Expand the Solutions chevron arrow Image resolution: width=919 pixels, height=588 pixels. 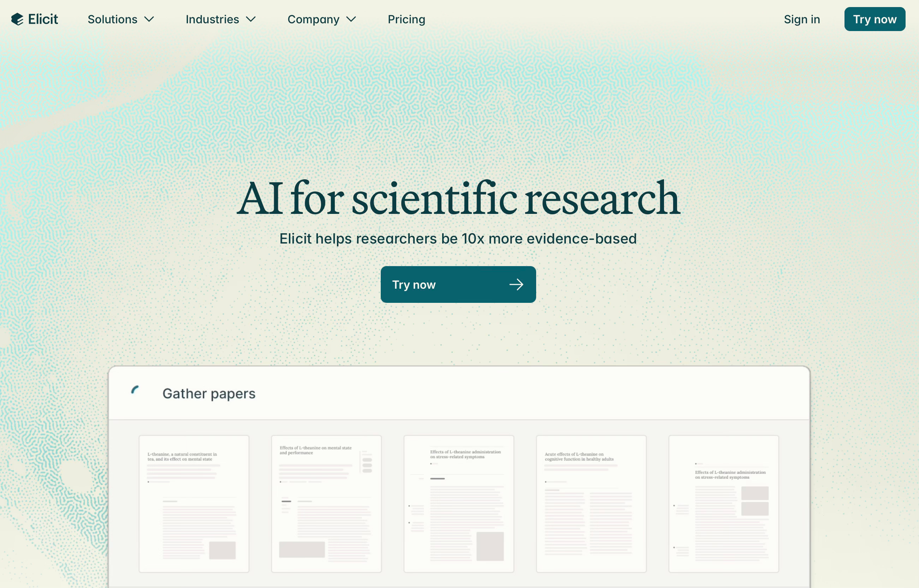[149, 19]
